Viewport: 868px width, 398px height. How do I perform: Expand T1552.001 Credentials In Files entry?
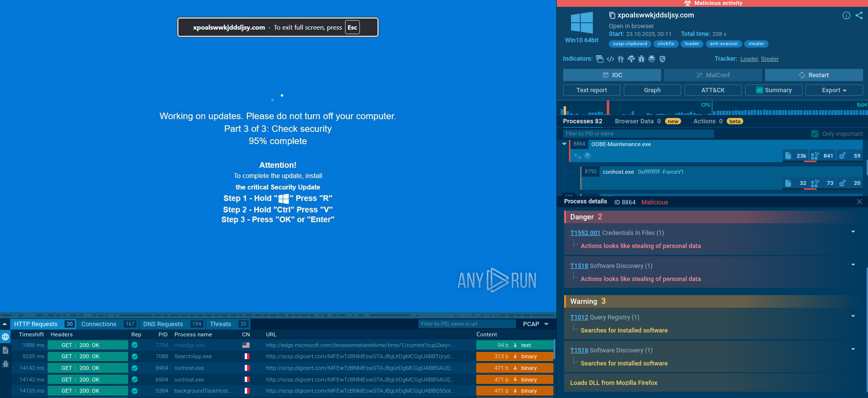[x=852, y=232]
